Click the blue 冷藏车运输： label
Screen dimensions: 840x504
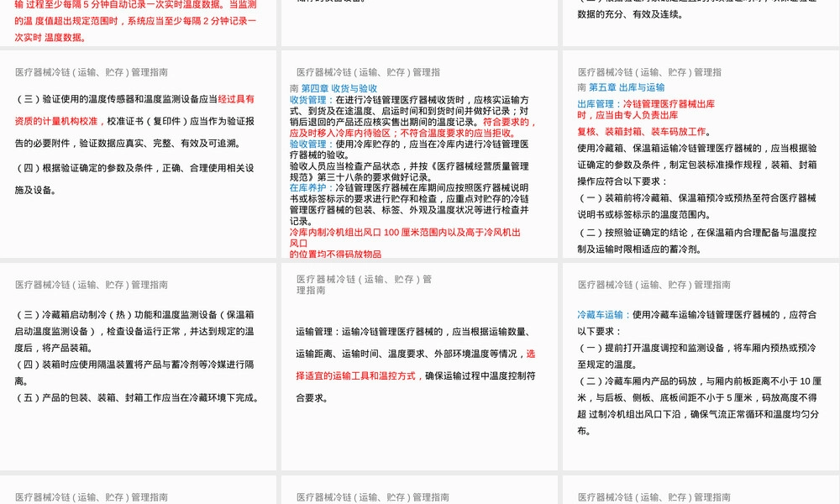tap(604, 315)
